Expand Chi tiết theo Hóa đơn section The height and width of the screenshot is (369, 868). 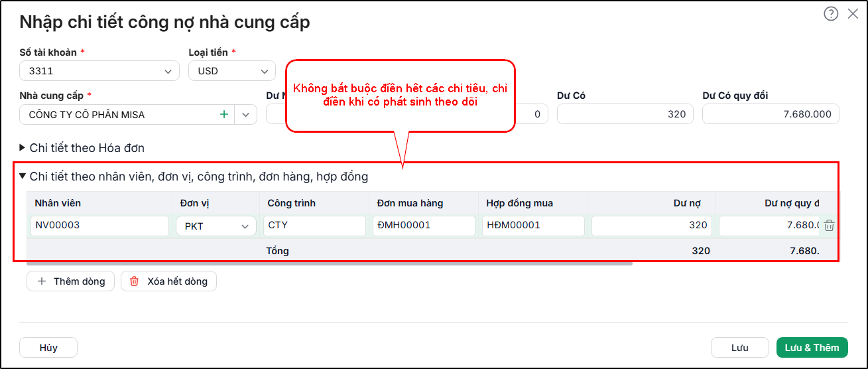click(82, 147)
